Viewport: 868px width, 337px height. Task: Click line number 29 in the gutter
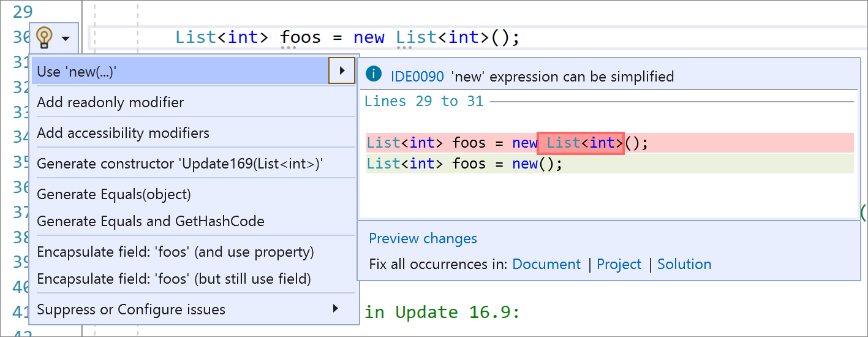tap(23, 11)
